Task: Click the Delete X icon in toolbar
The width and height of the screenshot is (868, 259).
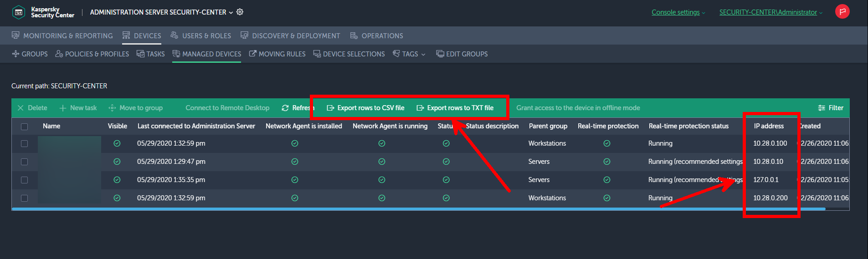Action: pos(21,108)
